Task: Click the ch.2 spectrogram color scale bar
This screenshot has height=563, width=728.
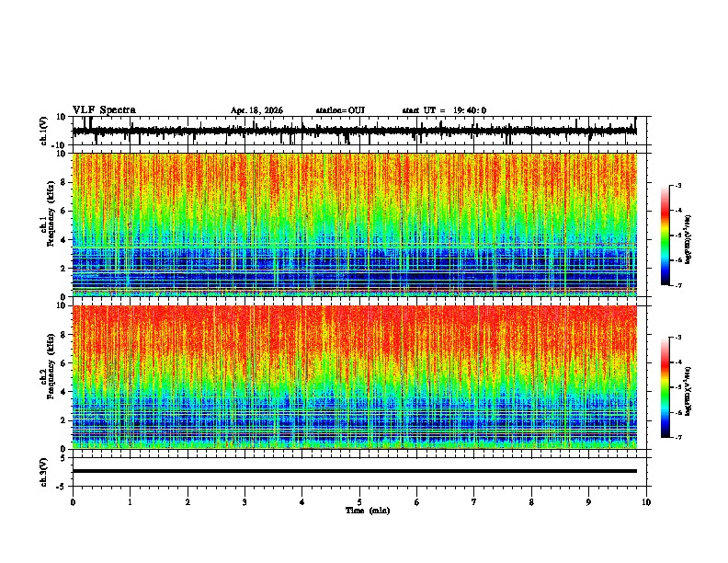Action: [665, 387]
